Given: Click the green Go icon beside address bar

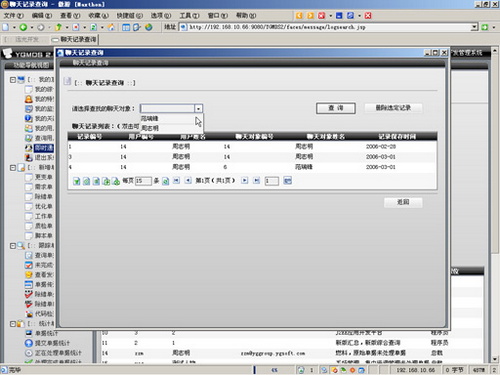Looking at the screenshot, I should [x=485, y=27].
